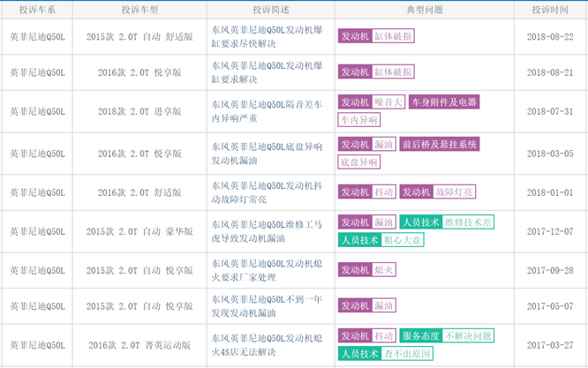Click the 噪音大 problem tag
588x368 pixels.
pos(388,102)
